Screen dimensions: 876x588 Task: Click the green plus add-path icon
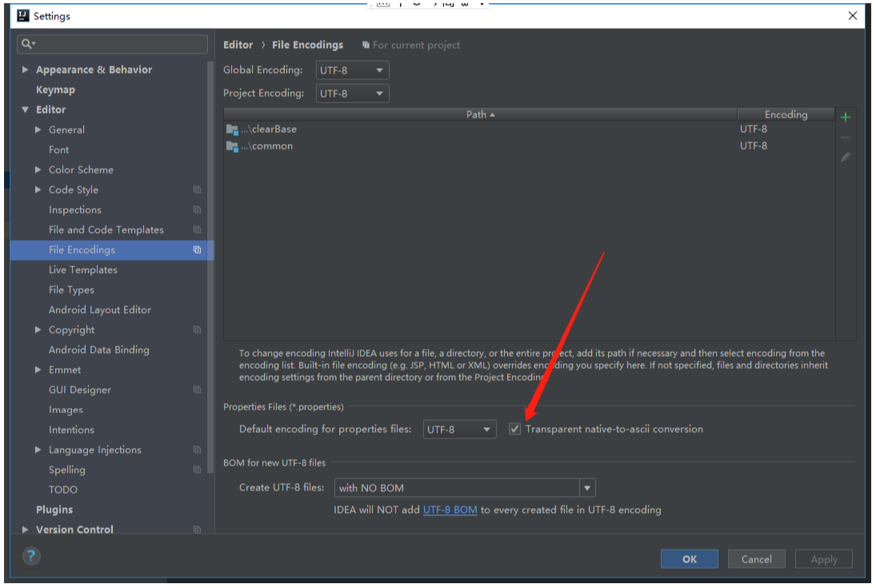(x=846, y=117)
